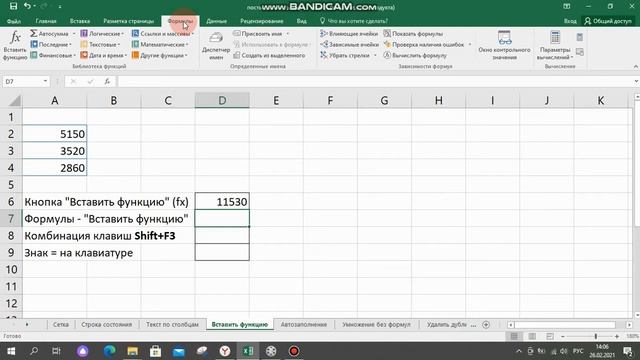Image resolution: width=640 pixels, height=360 pixels.
Task: Select cell D6 containing 11530
Action: pyautogui.click(x=222, y=202)
